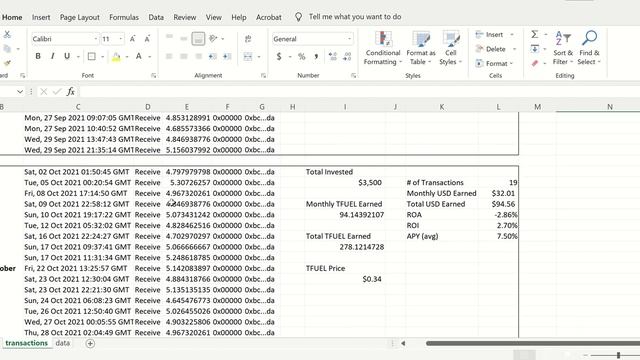640x360 pixels.
Task: Switch to the data sheet tab
Action: (63, 343)
